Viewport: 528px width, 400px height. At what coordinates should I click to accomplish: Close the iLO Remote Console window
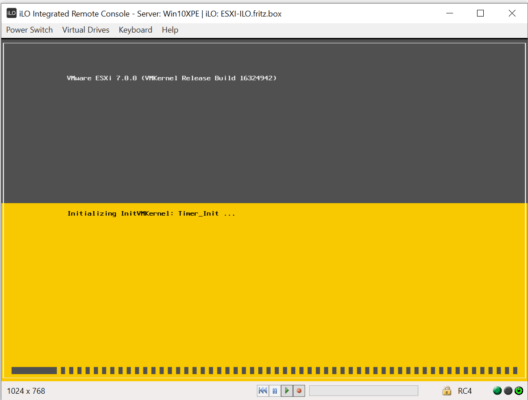(512, 13)
